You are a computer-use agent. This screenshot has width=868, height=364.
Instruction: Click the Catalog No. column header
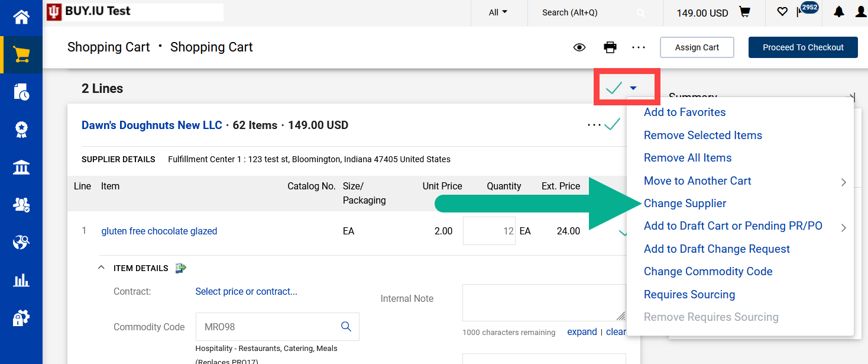312,186
